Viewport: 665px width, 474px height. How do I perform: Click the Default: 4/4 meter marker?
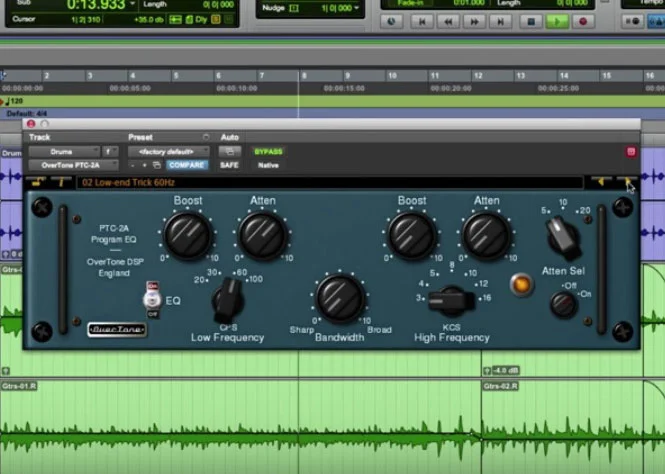[x=27, y=114]
